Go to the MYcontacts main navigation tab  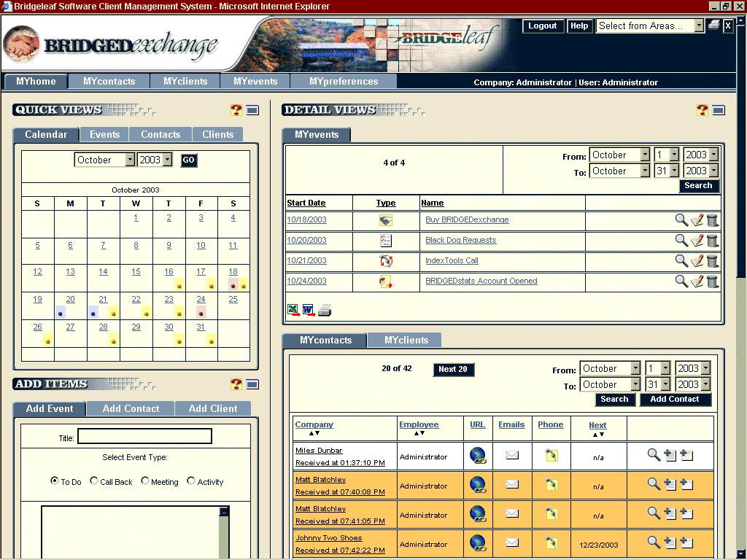pyautogui.click(x=109, y=82)
